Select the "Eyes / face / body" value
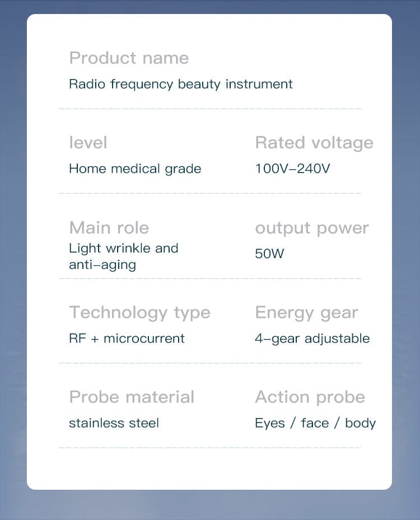 coord(315,423)
